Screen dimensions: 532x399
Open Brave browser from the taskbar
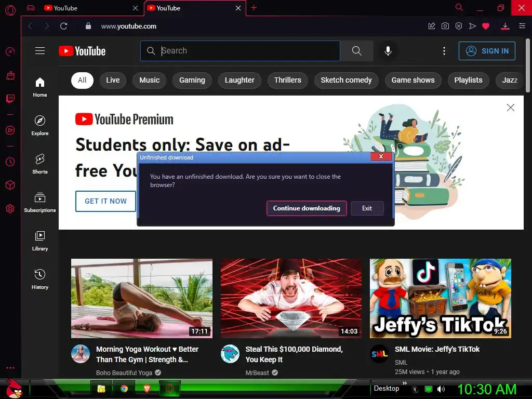147,389
